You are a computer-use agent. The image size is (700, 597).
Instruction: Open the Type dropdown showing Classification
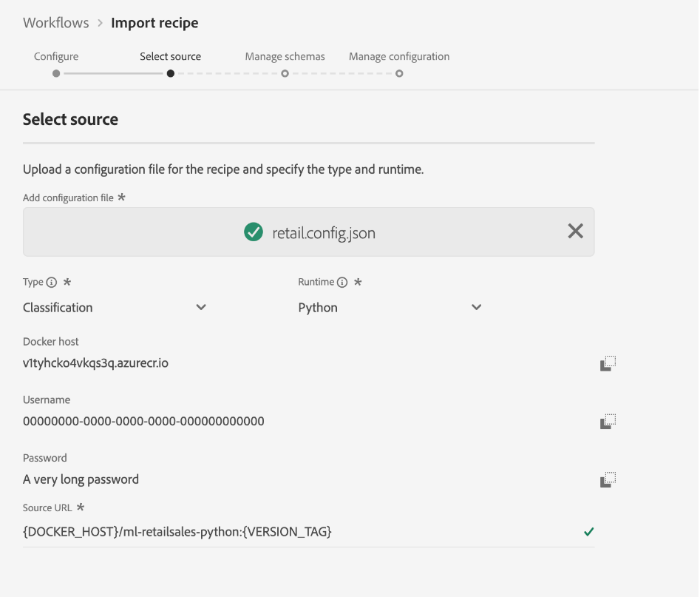tap(115, 308)
